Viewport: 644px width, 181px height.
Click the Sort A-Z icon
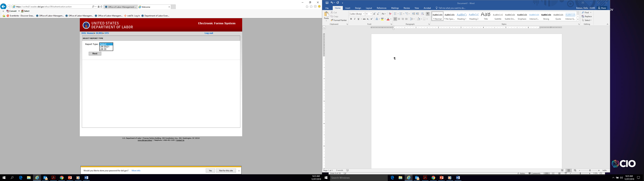point(423,14)
